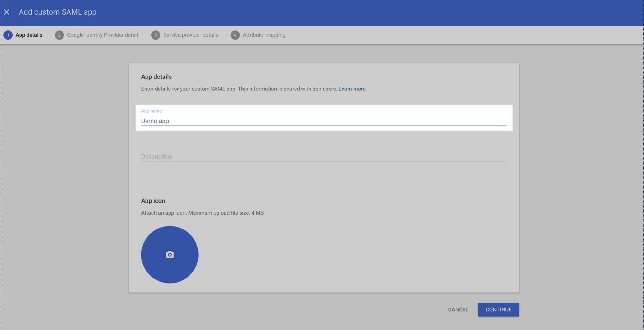Go to App details step
Viewport: 644px width, 330px height.
tap(29, 35)
